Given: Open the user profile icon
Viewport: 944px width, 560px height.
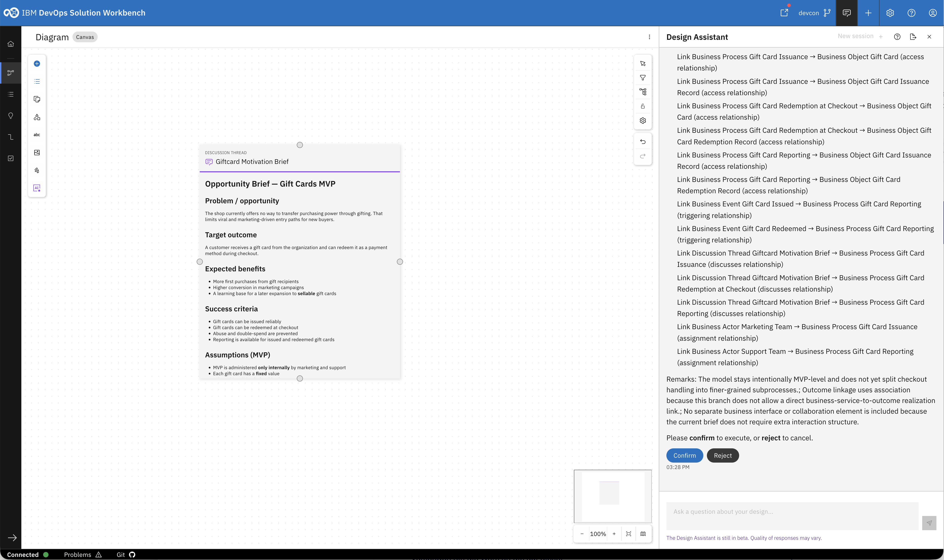Looking at the screenshot, I should pyautogui.click(x=933, y=13).
